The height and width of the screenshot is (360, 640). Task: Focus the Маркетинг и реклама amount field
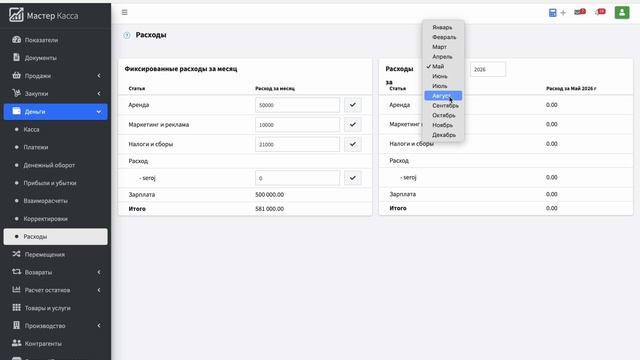pyautogui.click(x=297, y=124)
